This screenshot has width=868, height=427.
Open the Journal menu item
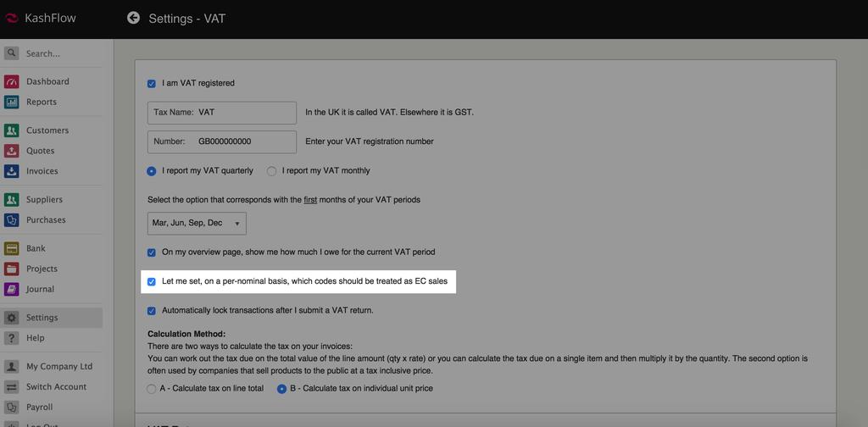point(40,290)
